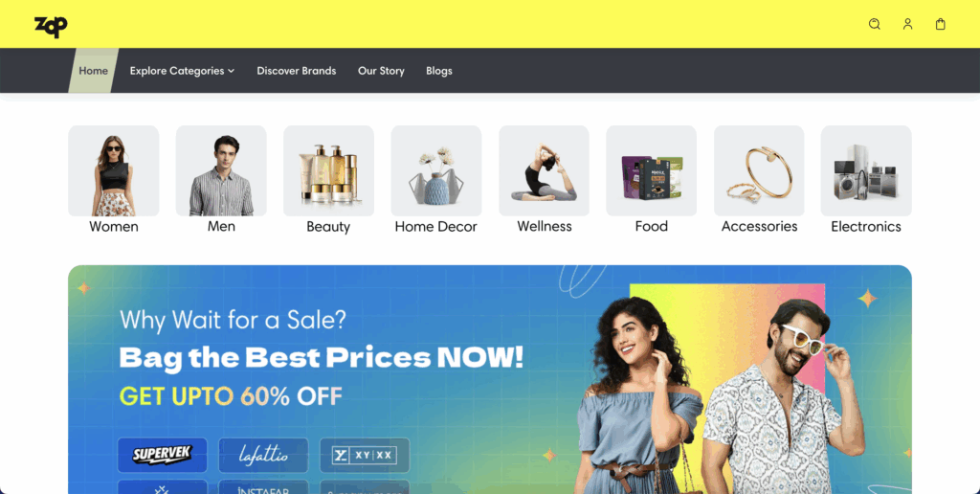Click the Supervek brand button
This screenshot has height=494, width=980.
coord(163,455)
